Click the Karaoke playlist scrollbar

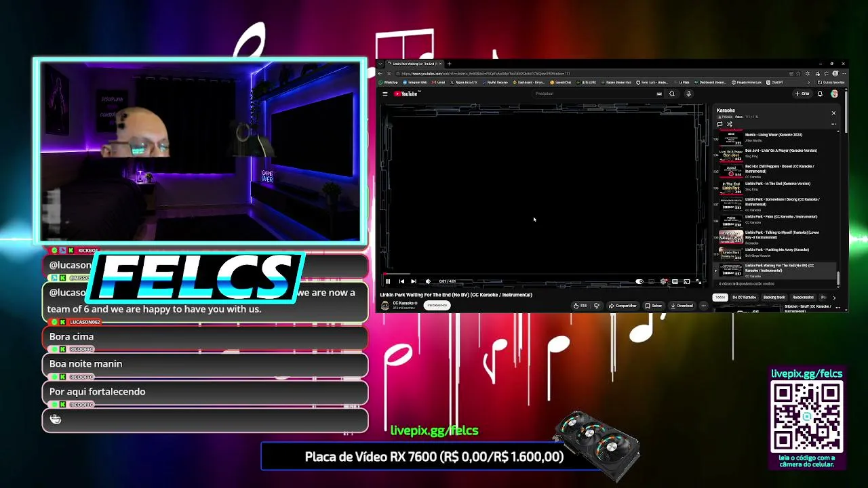click(838, 278)
